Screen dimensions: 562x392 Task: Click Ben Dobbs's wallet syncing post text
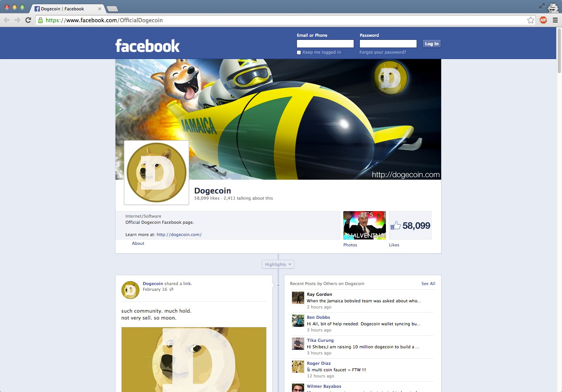364,324
